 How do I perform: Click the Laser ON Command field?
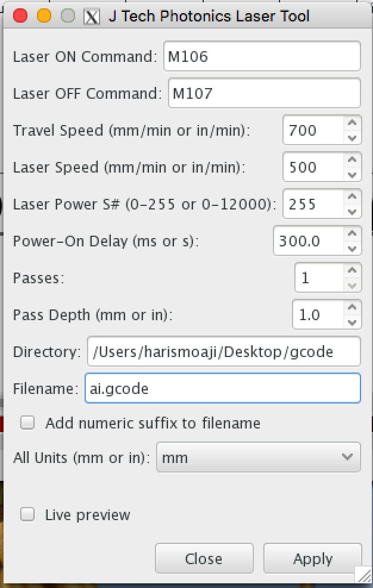pyautogui.click(x=262, y=57)
